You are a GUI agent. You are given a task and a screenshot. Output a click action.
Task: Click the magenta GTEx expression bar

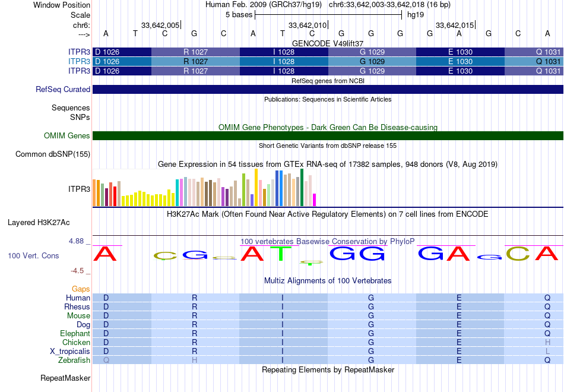tap(315, 200)
